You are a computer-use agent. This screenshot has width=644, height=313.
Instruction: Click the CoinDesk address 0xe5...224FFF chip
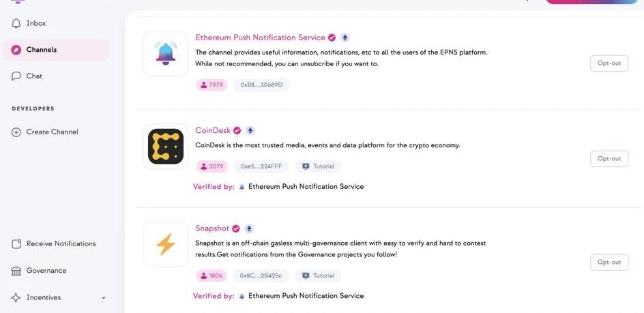tap(261, 166)
